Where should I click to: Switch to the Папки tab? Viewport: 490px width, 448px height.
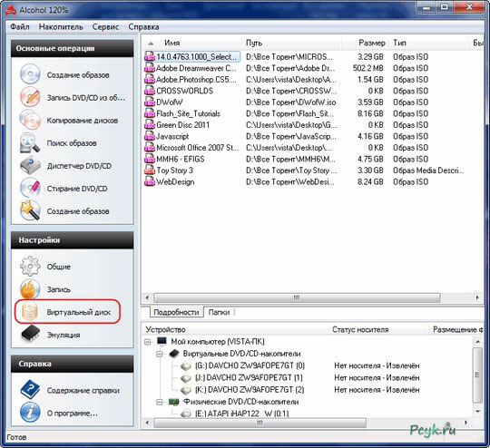point(219,312)
